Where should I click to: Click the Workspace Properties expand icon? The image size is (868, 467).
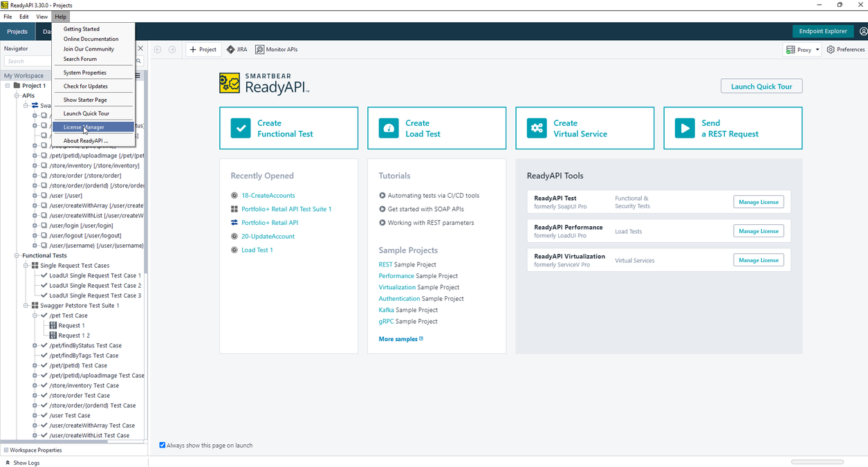pyautogui.click(x=6, y=450)
